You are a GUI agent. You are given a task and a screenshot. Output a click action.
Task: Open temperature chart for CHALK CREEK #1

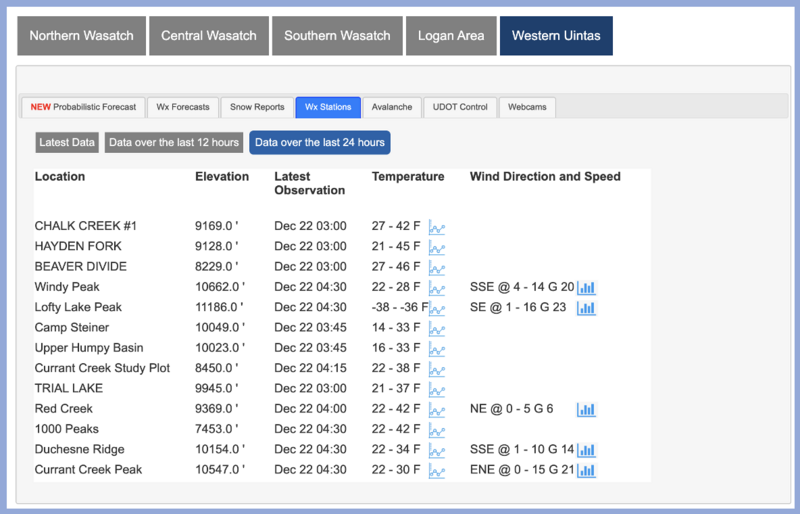(437, 227)
